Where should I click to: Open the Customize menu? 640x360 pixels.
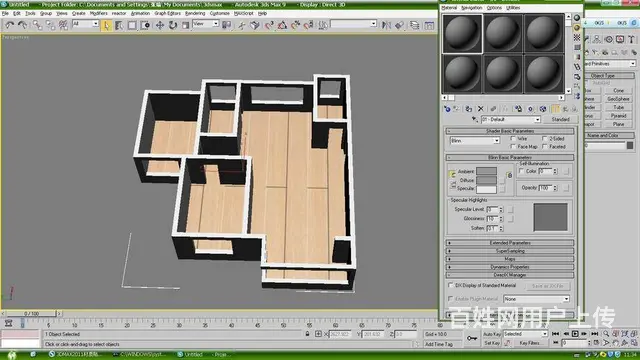click(x=220, y=13)
